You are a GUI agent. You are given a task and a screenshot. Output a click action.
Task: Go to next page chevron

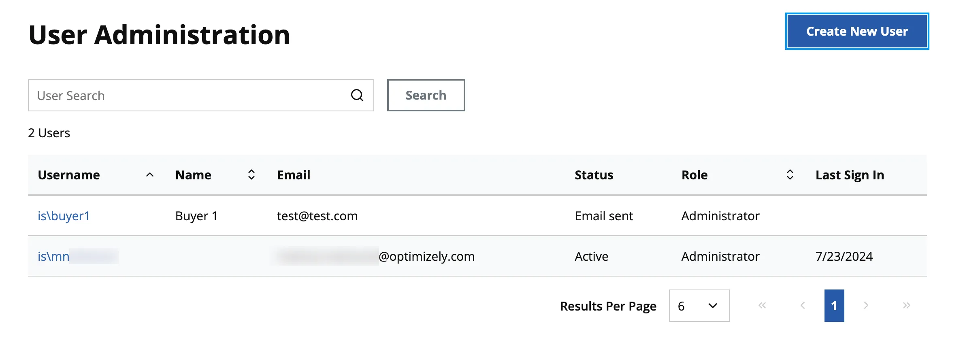coord(866,305)
